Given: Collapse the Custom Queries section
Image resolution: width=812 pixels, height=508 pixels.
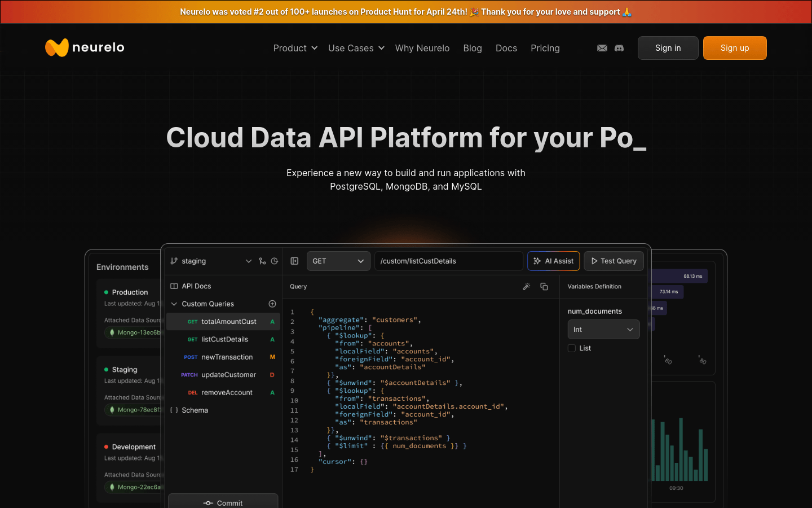Looking at the screenshot, I should pyautogui.click(x=174, y=304).
